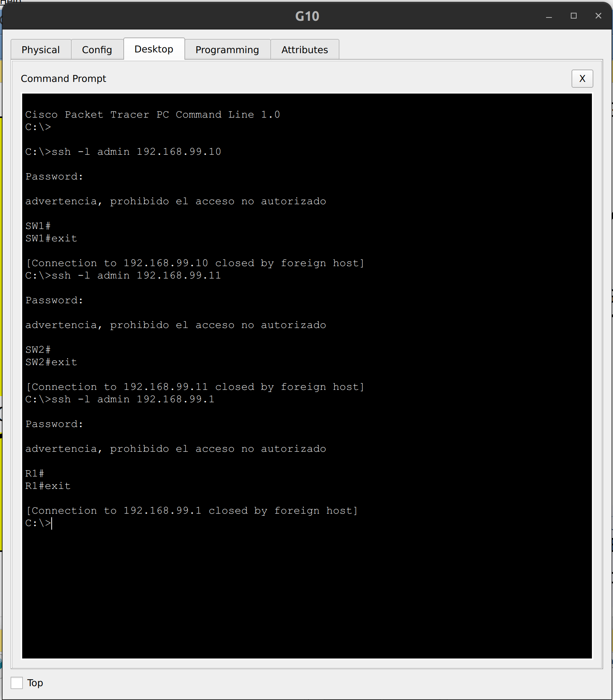Screen dimensions: 613x700
Task: Switch to the Programming tab
Action: [227, 49]
